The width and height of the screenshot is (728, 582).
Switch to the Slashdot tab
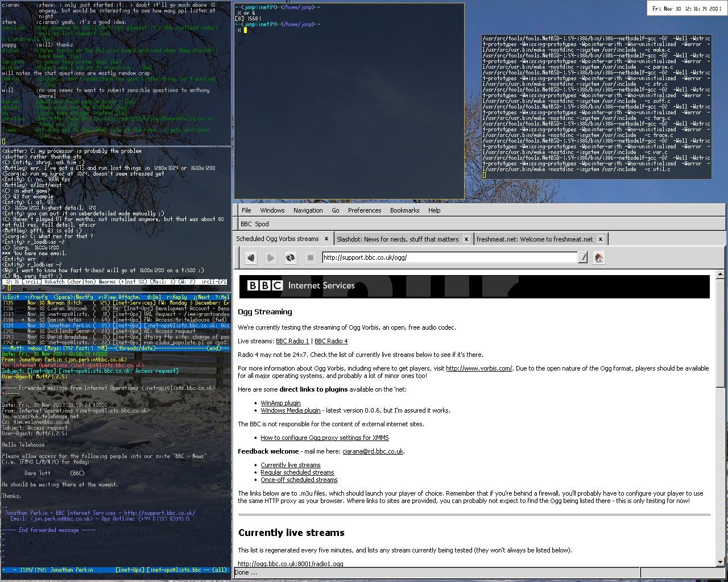tap(398, 239)
